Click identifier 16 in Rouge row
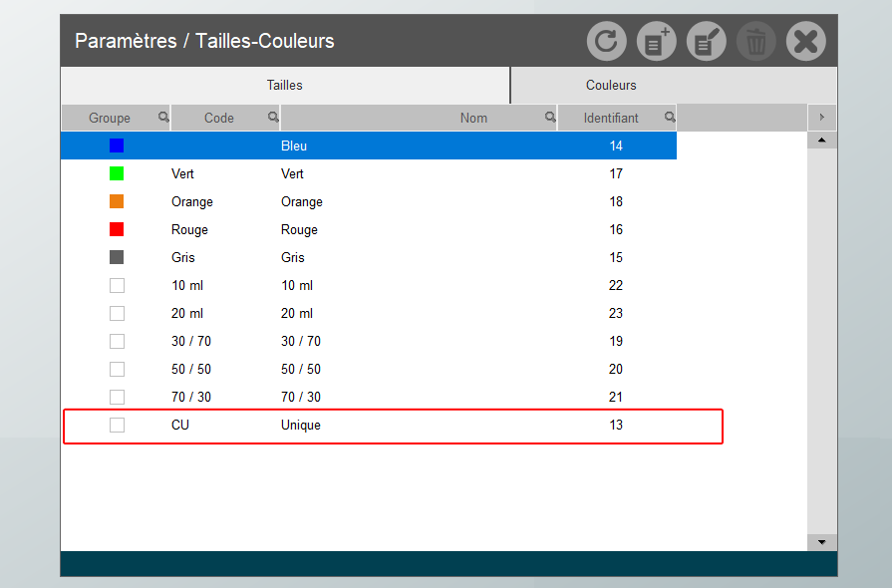892x588 pixels. pos(616,229)
